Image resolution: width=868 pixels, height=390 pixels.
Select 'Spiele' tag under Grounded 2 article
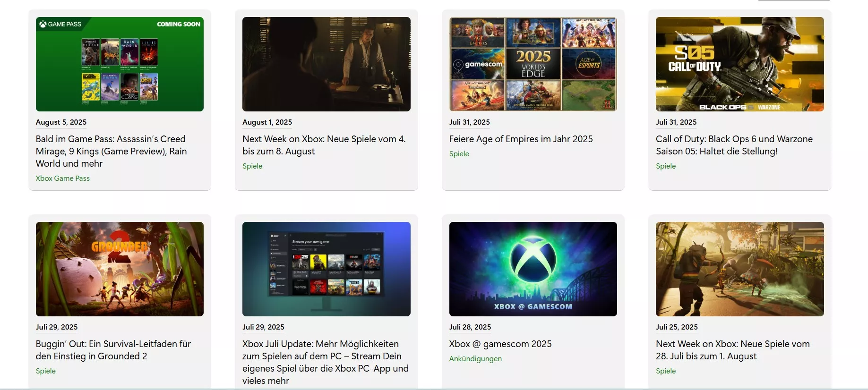46,371
